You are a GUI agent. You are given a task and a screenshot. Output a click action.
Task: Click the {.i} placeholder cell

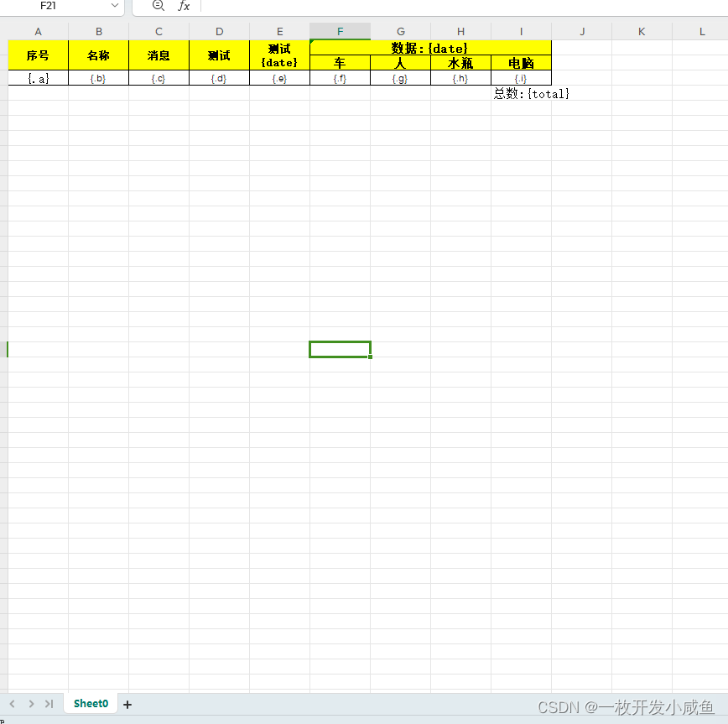coord(521,78)
